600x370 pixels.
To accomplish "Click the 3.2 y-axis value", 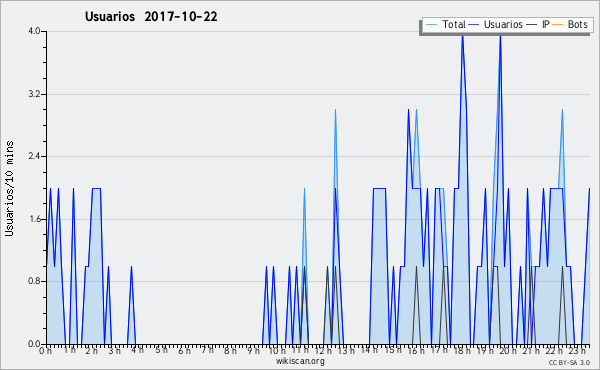I will click(x=34, y=94).
